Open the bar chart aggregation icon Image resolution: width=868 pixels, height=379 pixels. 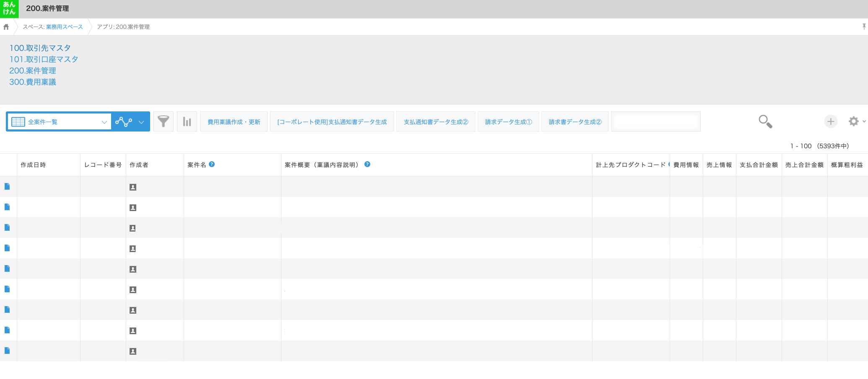coord(187,122)
